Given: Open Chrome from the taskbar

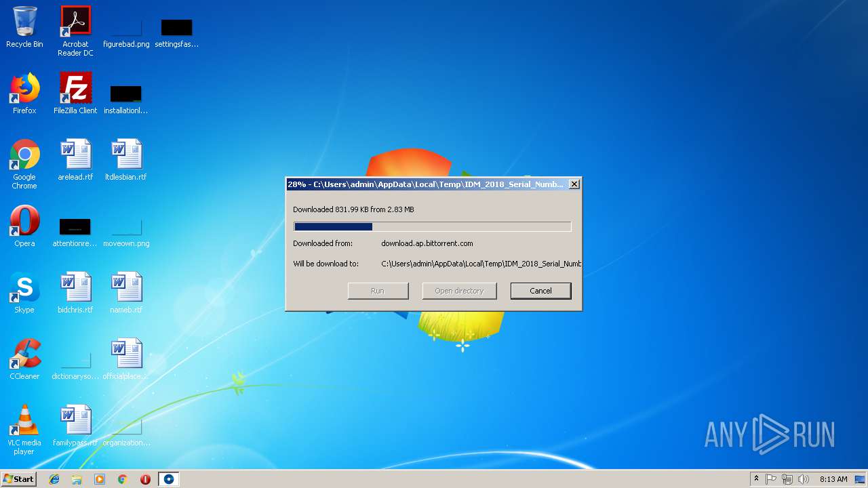Looking at the screenshot, I should (123, 479).
